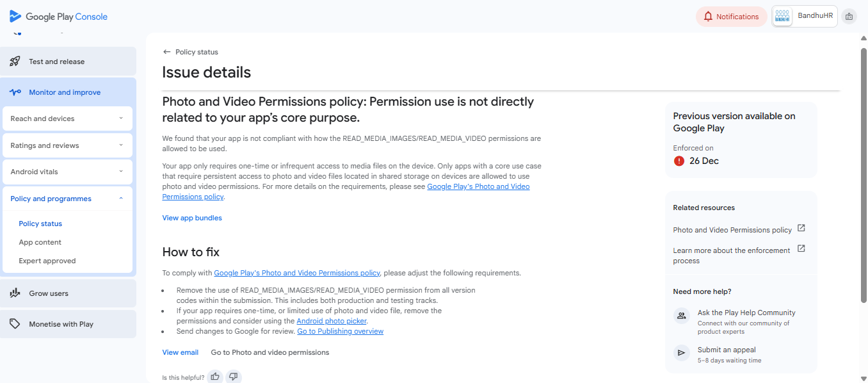Click the BandhuHR app avatar icon

coord(782,17)
